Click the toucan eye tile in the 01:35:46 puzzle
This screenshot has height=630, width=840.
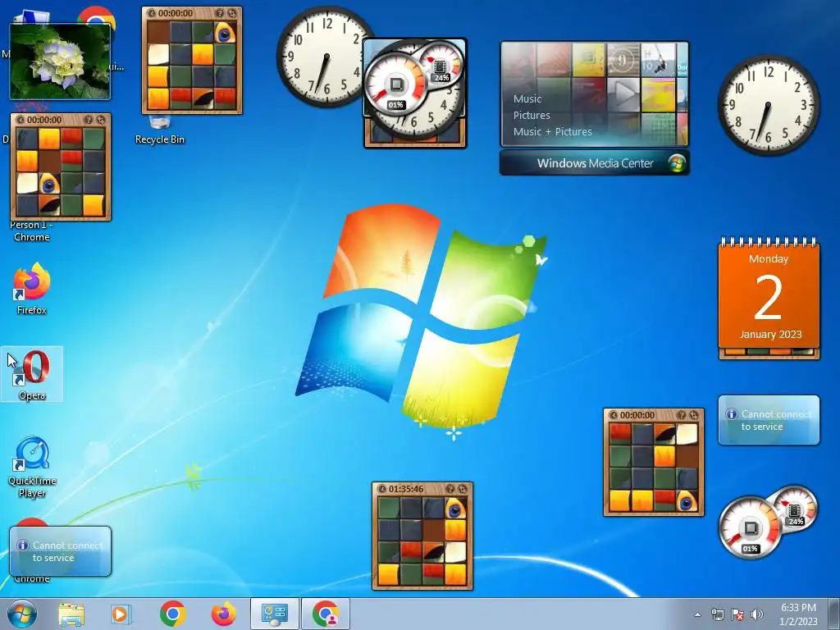454,509
